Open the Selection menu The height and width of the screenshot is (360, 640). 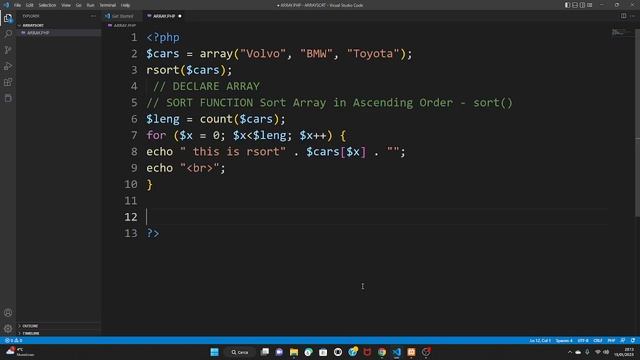pyautogui.click(x=47, y=5)
